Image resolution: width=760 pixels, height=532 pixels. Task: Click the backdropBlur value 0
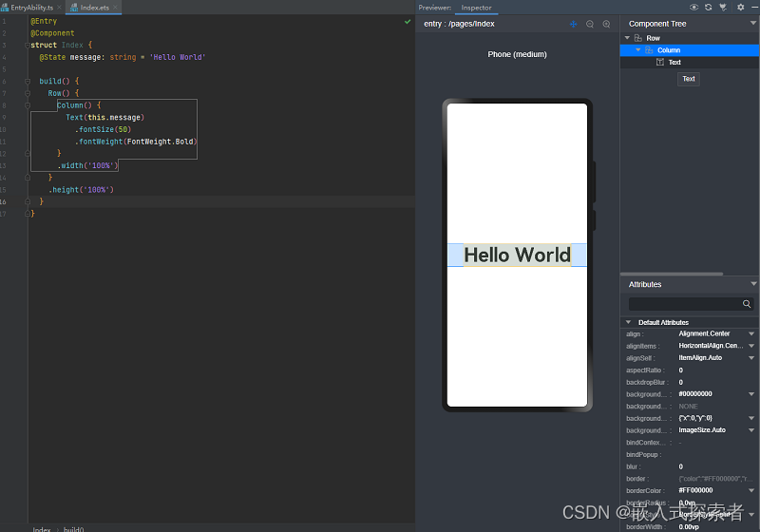coord(680,382)
